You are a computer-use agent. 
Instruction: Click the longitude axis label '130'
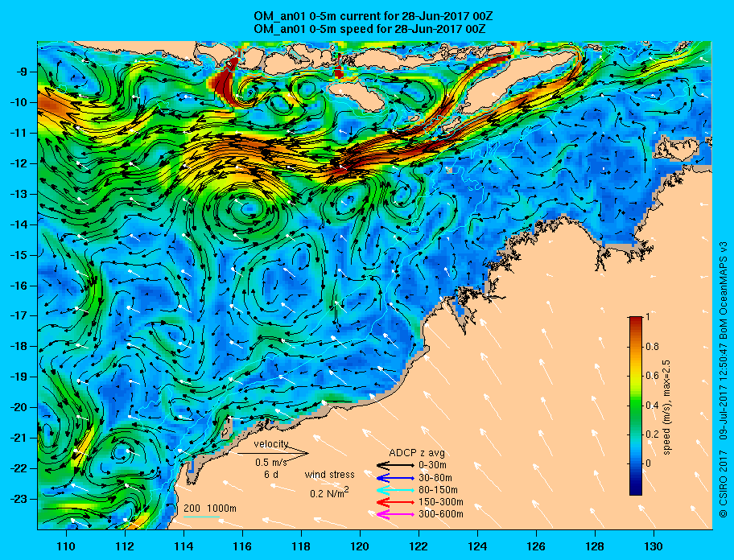[x=654, y=546]
